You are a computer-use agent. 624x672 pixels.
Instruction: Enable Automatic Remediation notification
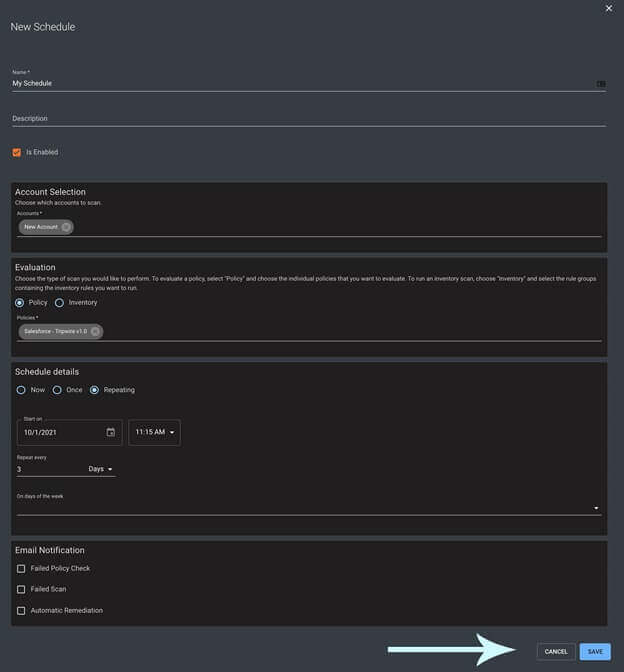[x=21, y=610]
